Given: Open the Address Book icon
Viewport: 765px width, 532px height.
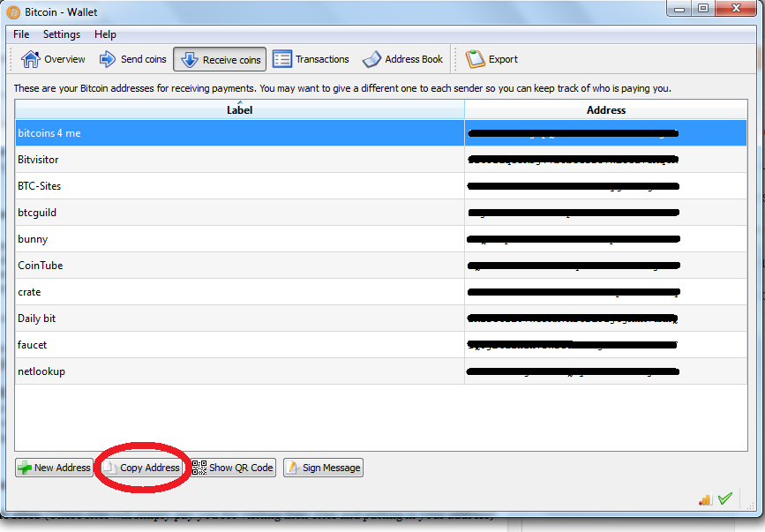Looking at the screenshot, I should coord(371,59).
